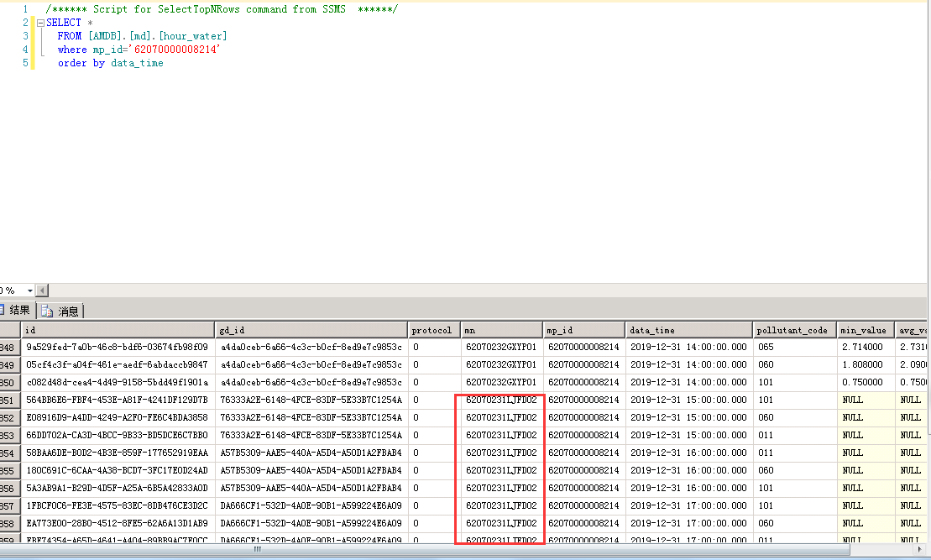Image resolution: width=931 pixels, height=560 pixels.
Task: Select the row header numbered 348
Action: (x=10, y=348)
